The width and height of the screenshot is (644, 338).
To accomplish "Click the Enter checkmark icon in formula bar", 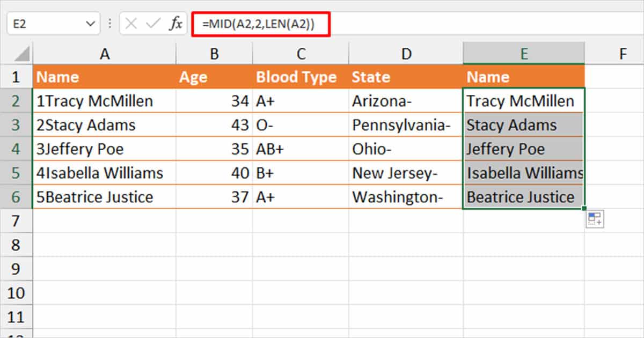I will pyautogui.click(x=152, y=24).
